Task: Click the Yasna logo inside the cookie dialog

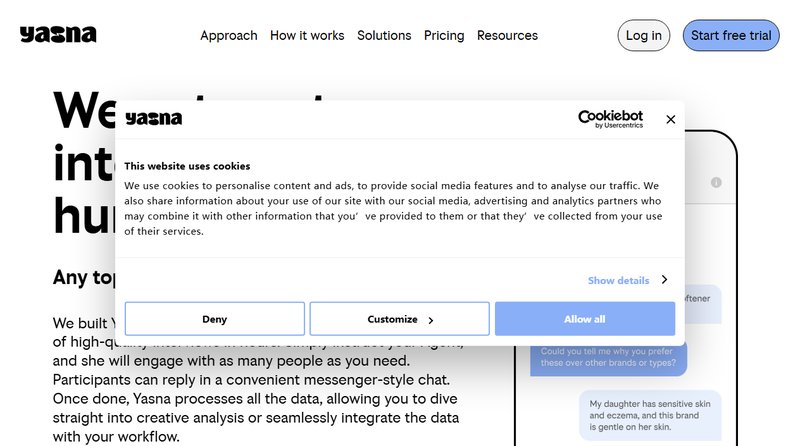Action: click(153, 118)
